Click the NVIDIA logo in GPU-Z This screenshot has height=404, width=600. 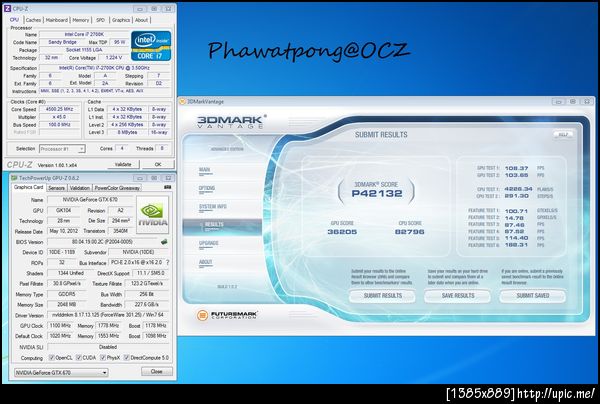pyautogui.click(x=152, y=215)
